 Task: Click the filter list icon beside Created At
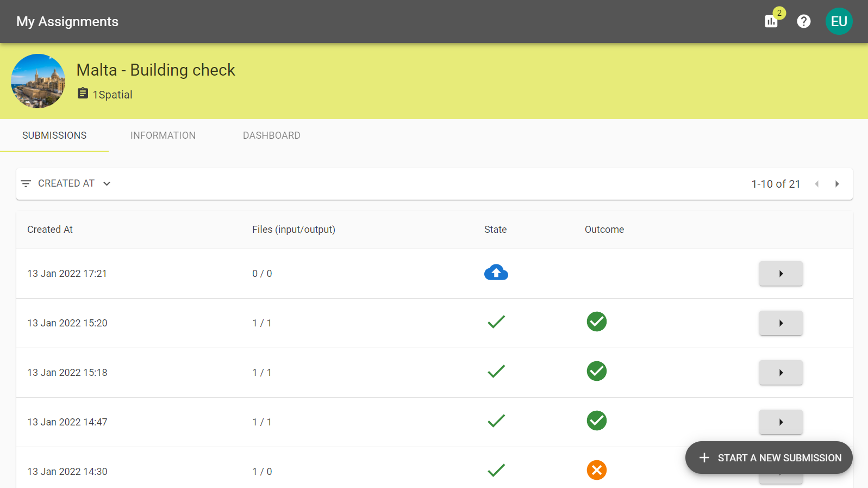[x=26, y=184]
